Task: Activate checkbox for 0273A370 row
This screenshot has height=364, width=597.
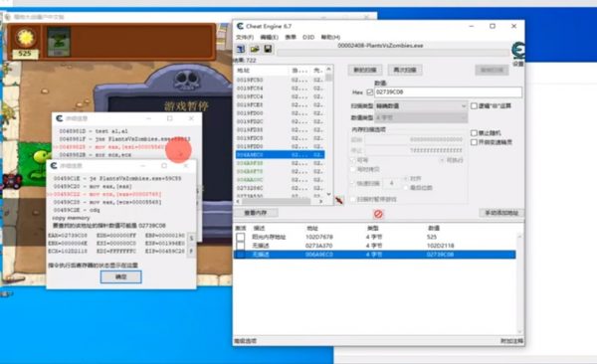Action: click(x=240, y=246)
